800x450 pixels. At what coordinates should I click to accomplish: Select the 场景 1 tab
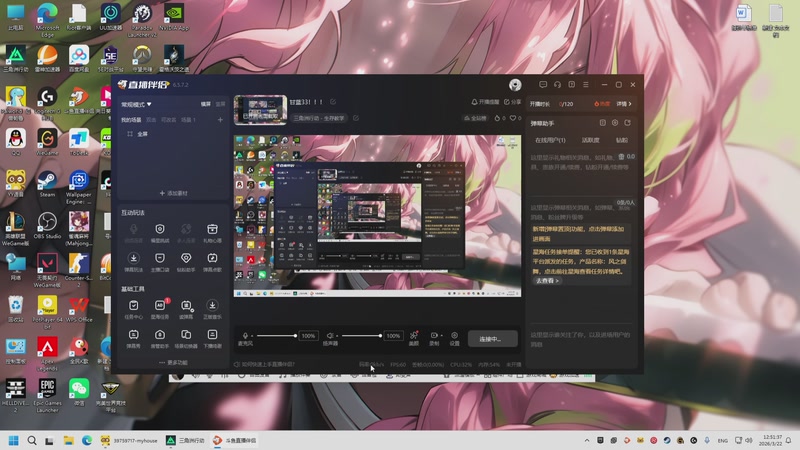pyautogui.click(x=188, y=120)
